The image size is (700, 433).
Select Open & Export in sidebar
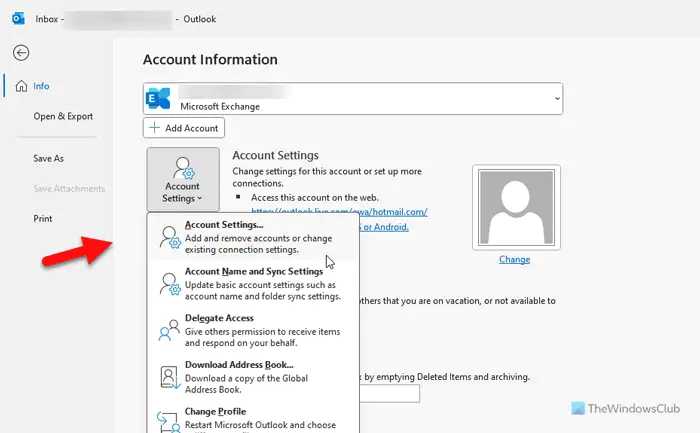(63, 117)
